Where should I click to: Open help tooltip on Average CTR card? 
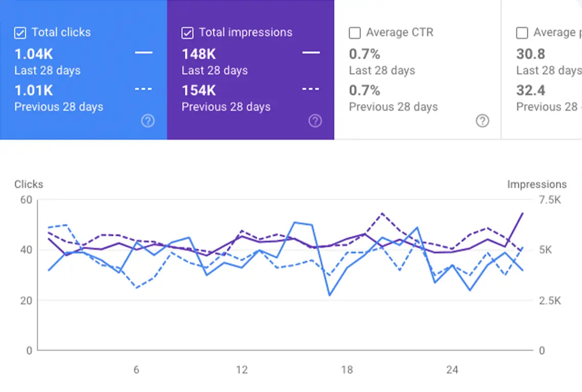tap(482, 121)
